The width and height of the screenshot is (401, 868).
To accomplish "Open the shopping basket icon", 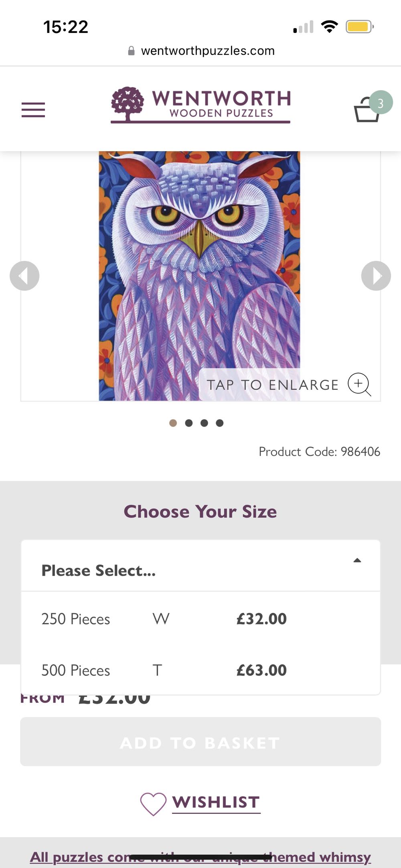I will [x=367, y=109].
